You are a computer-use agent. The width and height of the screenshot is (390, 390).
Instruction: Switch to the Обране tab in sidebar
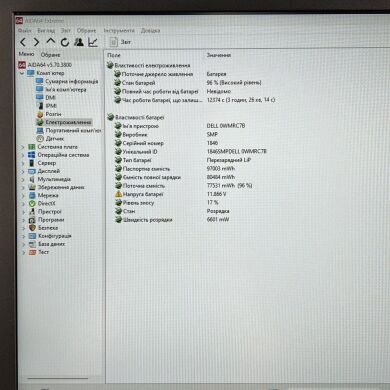coord(50,55)
